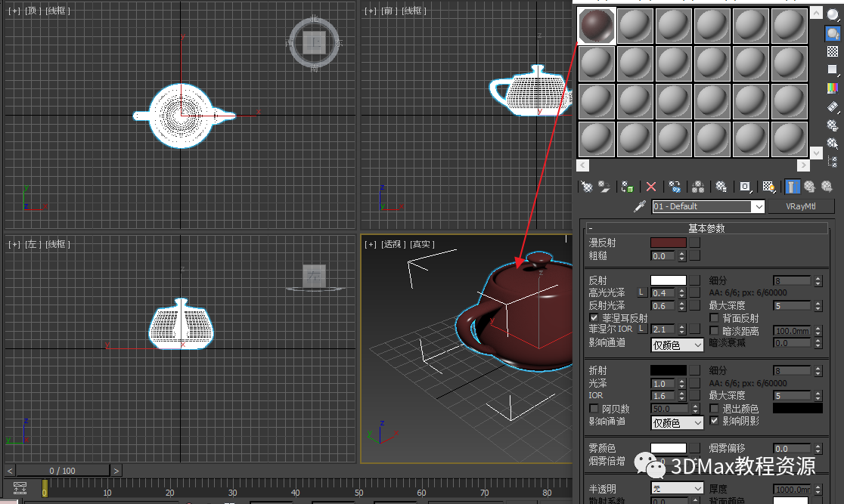Viewport: 844px width, 504px height.
Task: Open the 01 - Default material name dropdown
Action: point(758,206)
